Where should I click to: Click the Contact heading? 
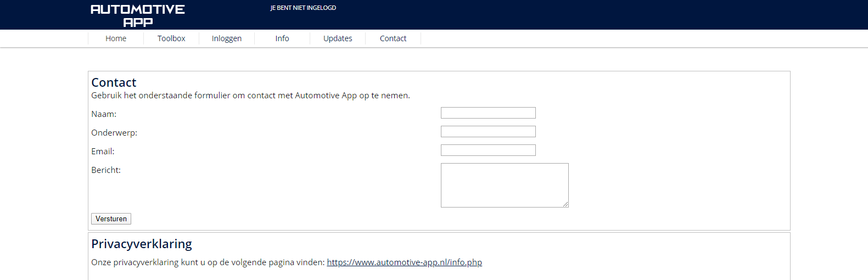point(114,82)
